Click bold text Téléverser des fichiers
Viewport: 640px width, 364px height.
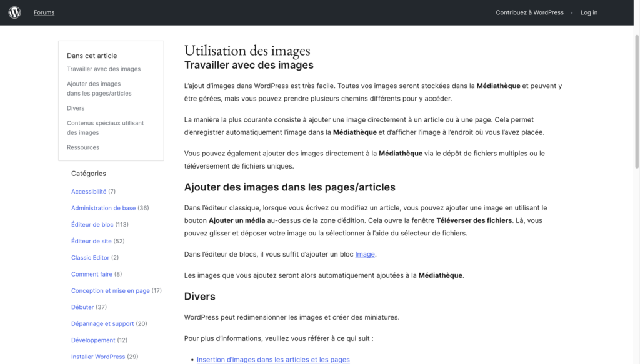(x=474, y=220)
